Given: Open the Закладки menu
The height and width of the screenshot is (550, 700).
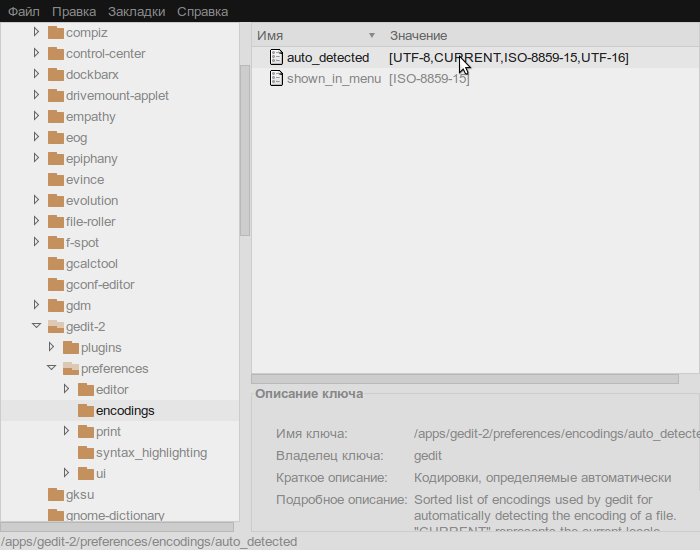Looking at the screenshot, I should point(137,12).
